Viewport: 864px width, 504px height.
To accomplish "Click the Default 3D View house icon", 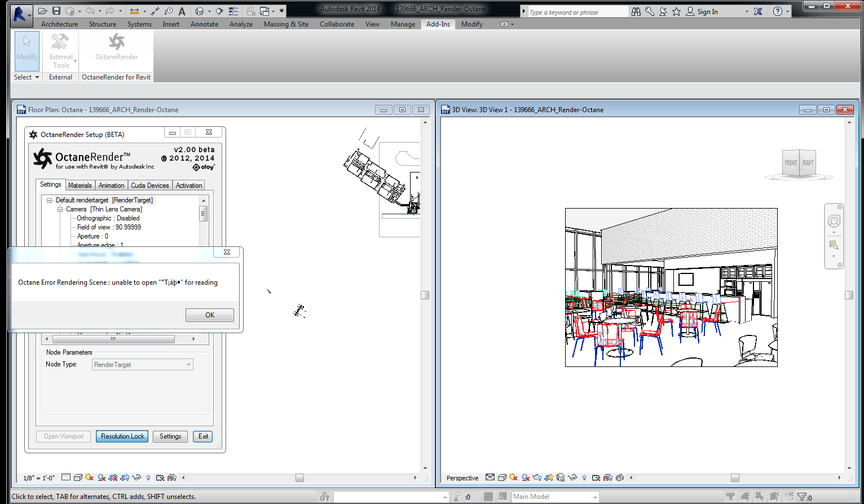I will tap(199, 11).
